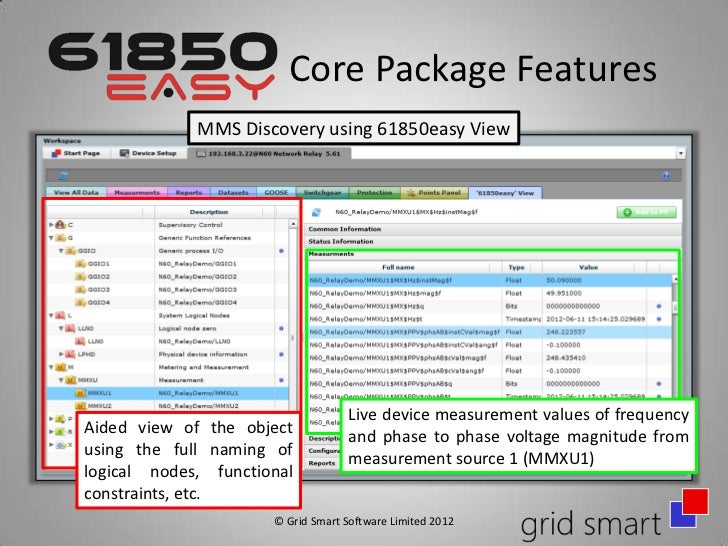This screenshot has height=546, width=728.
Task: Collapse the MMXU Measurement node
Action: coord(61,380)
